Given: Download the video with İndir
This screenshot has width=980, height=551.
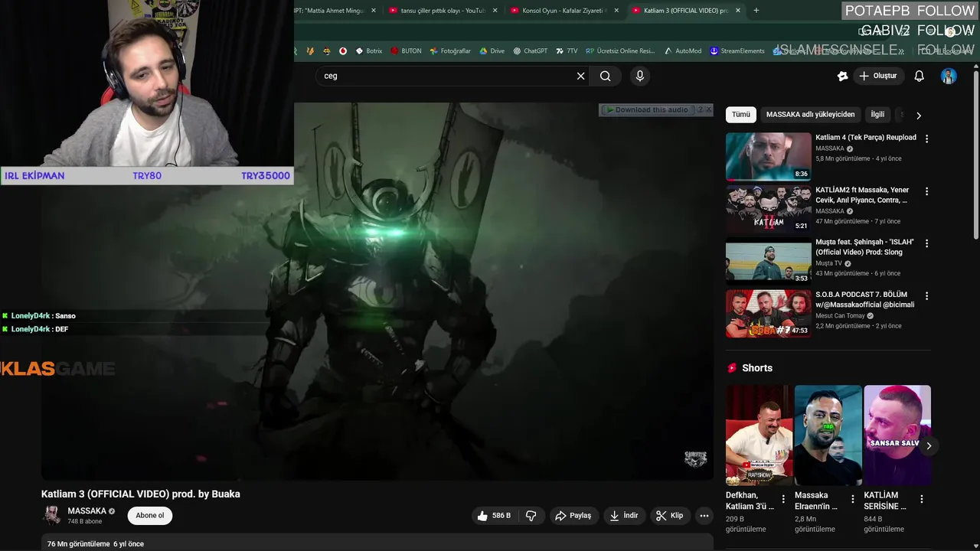Looking at the screenshot, I should (623, 516).
